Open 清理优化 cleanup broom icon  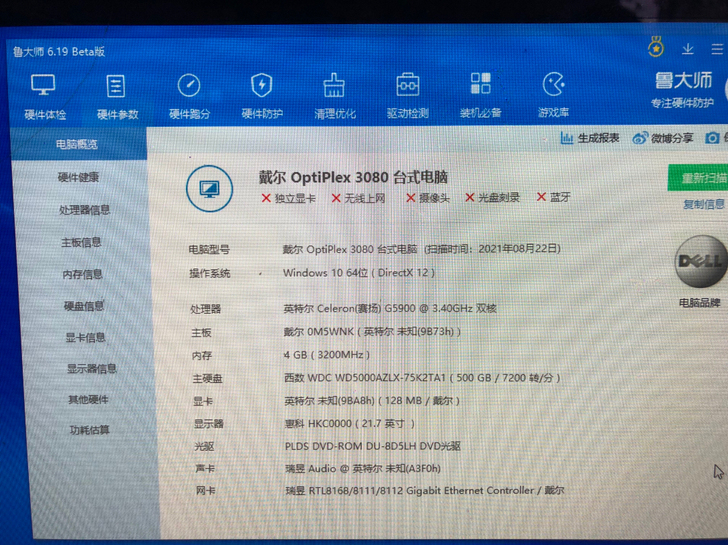[334, 85]
